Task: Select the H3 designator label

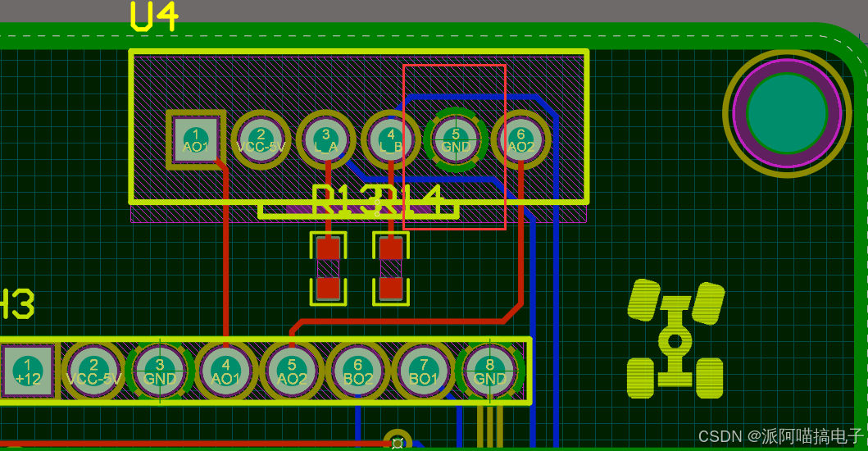Action: 17,303
